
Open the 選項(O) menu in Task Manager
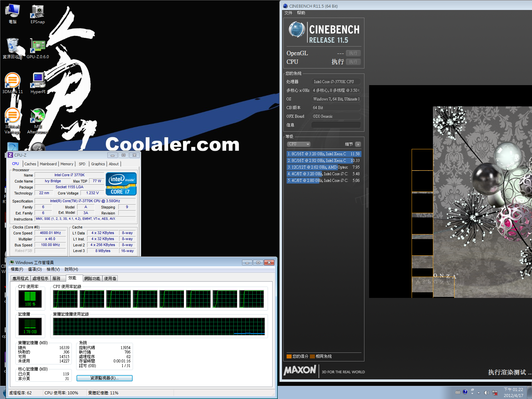point(35,269)
